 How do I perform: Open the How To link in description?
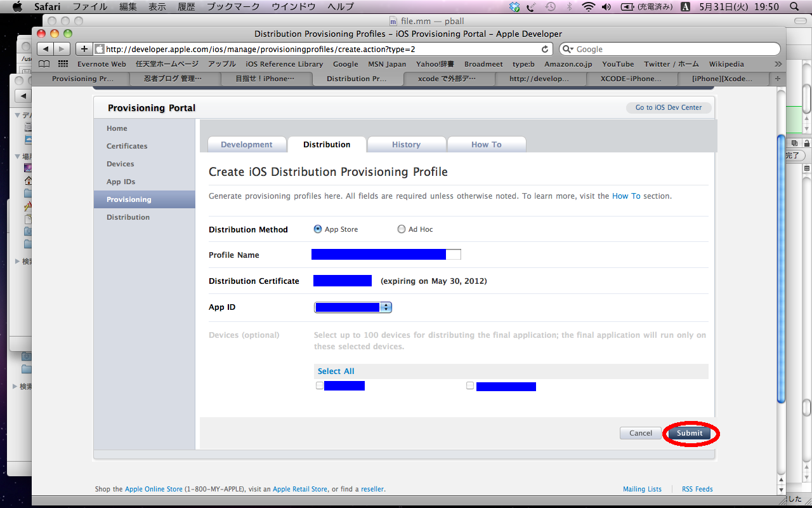(x=626, y=196)
